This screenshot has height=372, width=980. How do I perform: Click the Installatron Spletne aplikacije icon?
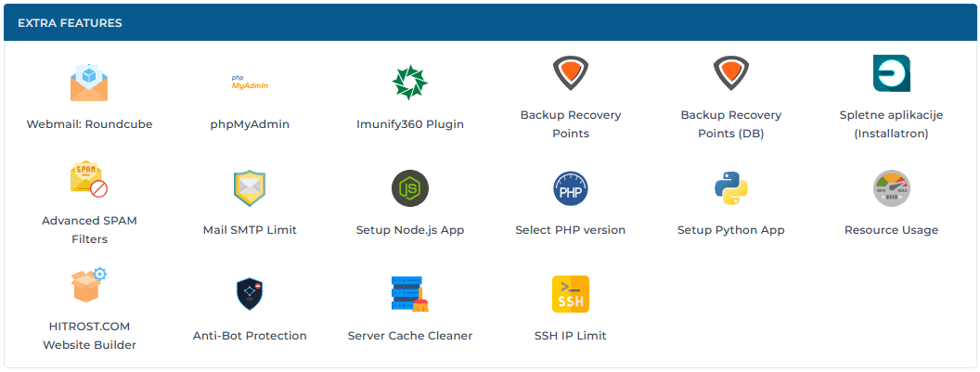click(891, 73)
